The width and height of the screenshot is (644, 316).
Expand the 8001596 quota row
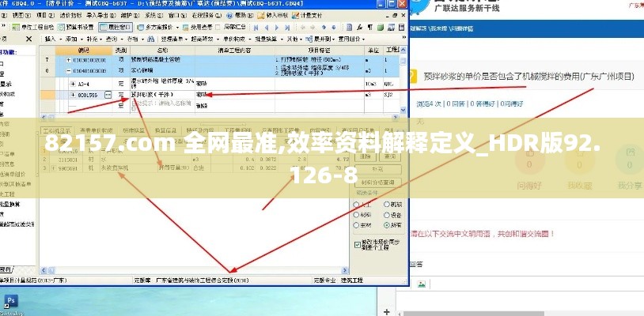(73, 95)
